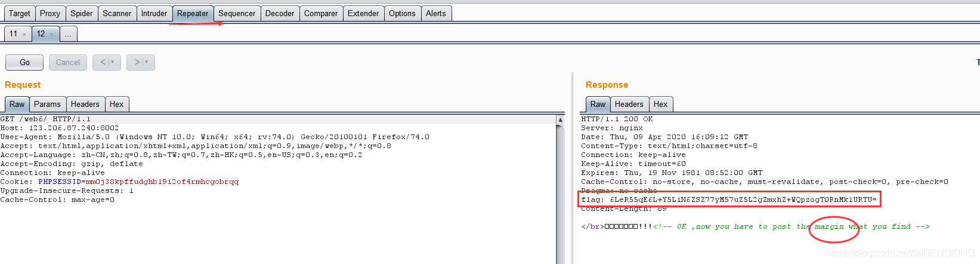980x264 pixels.
Task: Add a new Repeater tab via ellipsis
Action: tap(68, 34)
